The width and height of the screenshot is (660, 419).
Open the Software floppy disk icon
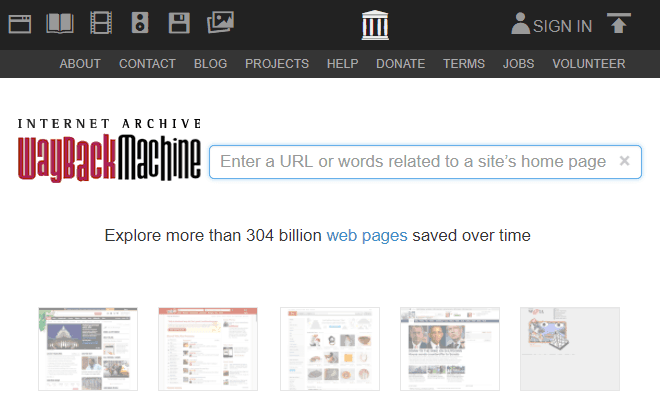(179, 23)
